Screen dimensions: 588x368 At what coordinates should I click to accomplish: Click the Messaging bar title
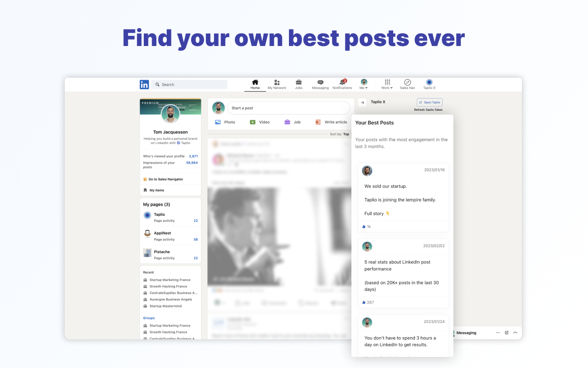pyautogui.click(x=466, y=333)
